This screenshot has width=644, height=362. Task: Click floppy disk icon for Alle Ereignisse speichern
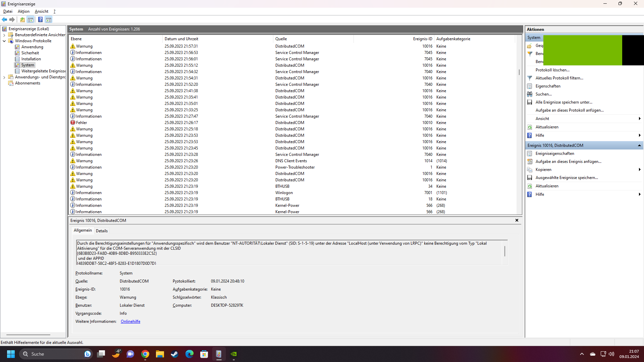coord(530,102)
